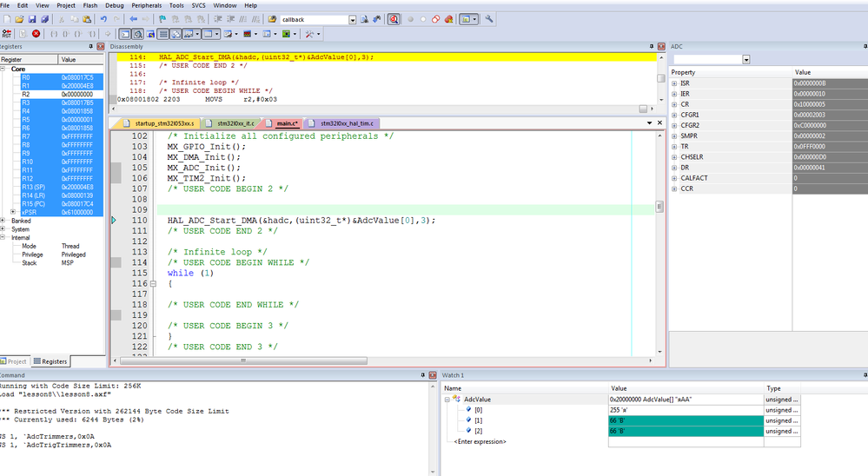Open configuration wrench icon

[x=489, y=19]
